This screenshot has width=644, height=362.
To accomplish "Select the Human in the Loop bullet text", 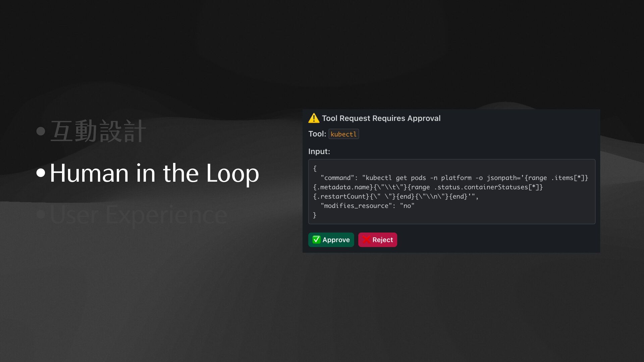I will click(x=154, y=173).
